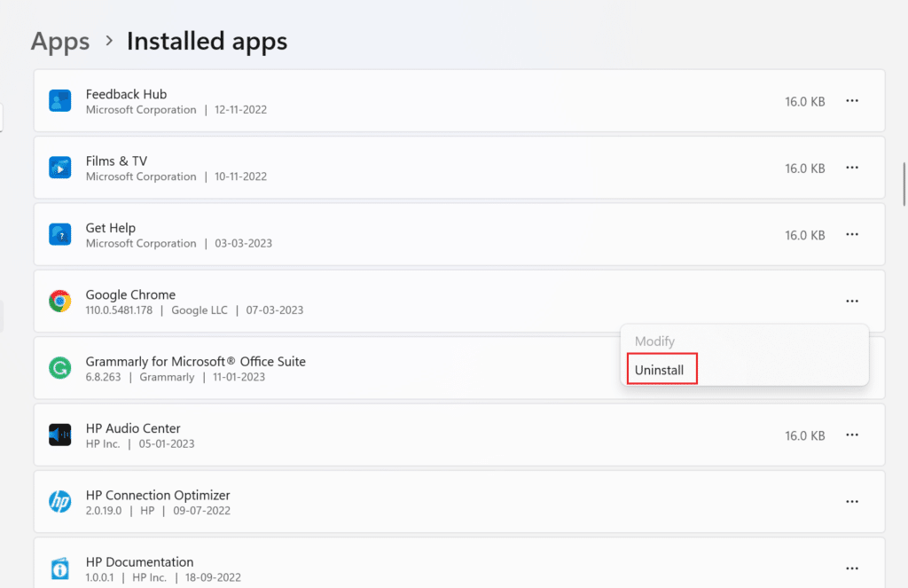Click the vertical scrollbar on the right
This screenshot has width=908, height=588.
click(904, 184)
